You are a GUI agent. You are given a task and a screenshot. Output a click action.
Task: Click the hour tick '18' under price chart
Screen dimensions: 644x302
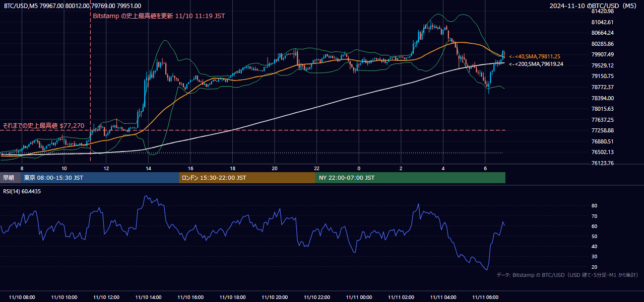[x=232, y=168]
